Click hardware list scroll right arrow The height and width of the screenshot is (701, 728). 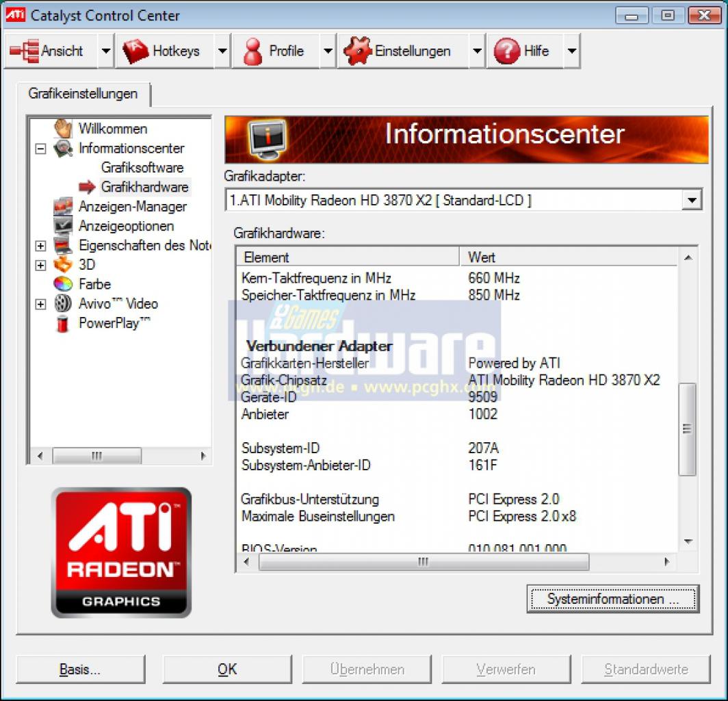[667, 562]
